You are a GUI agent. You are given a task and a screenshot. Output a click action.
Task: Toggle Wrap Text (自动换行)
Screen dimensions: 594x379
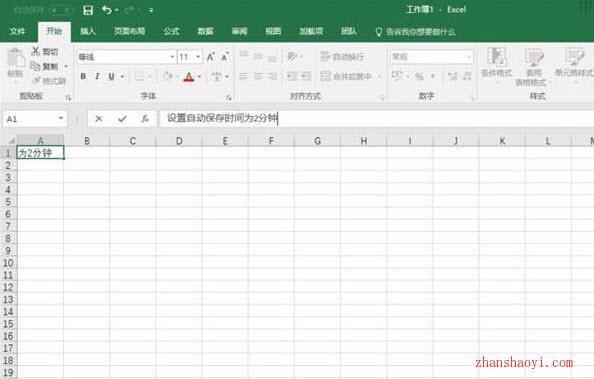pos(342,56)
